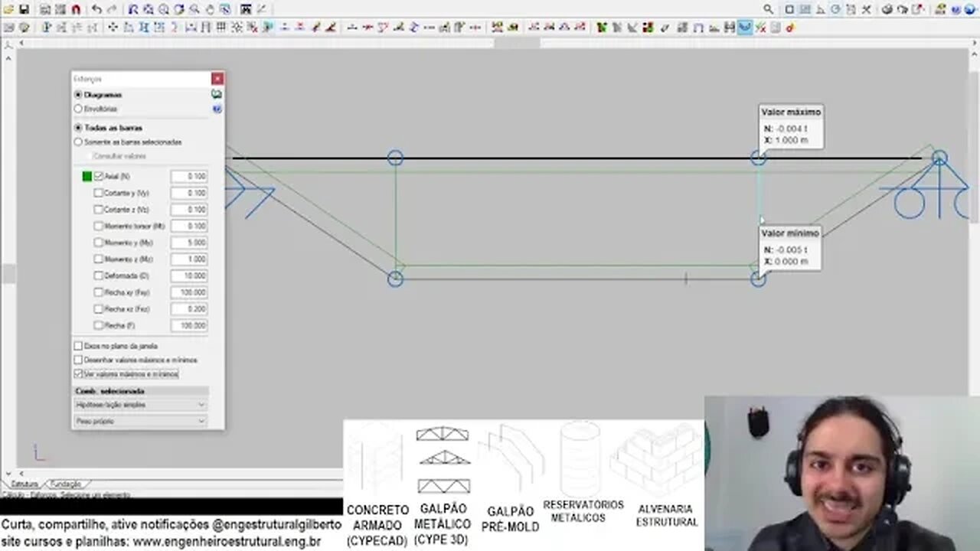This screenshot has width=980, height=551.
Task: Click the lower-left truss node circle
Action: coord(395,279)
